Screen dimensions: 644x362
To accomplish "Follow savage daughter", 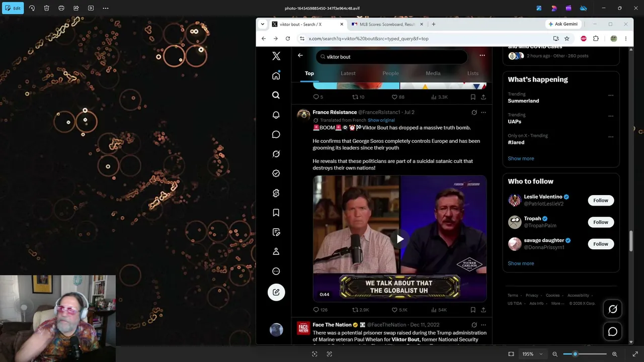I will pyautogui.click(x=601, y=244).
